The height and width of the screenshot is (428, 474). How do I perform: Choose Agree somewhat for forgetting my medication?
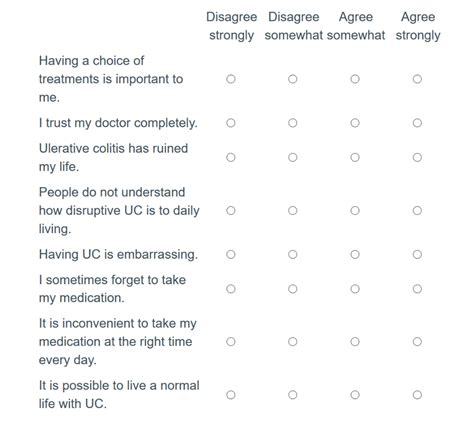coord(355,289)
